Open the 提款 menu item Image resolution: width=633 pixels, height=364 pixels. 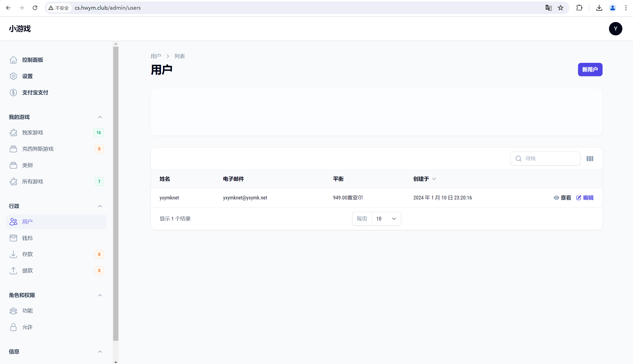pos(56,270)
